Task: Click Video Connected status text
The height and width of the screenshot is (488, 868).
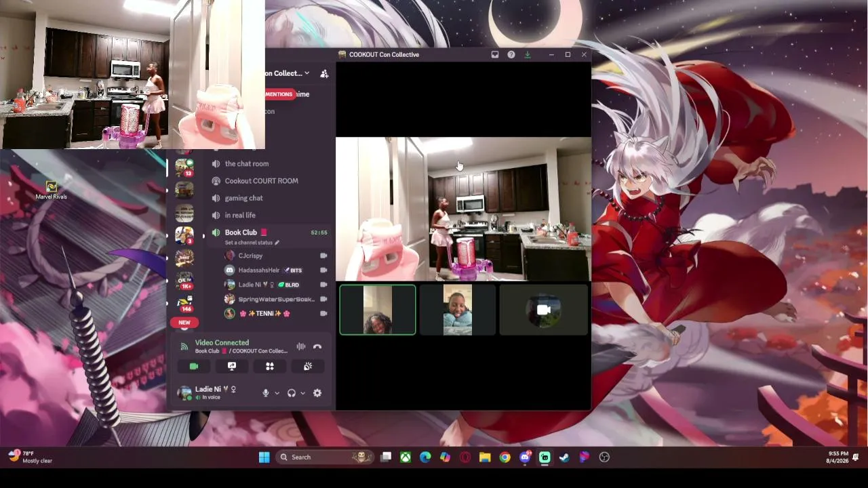Action: coord(222,343)
